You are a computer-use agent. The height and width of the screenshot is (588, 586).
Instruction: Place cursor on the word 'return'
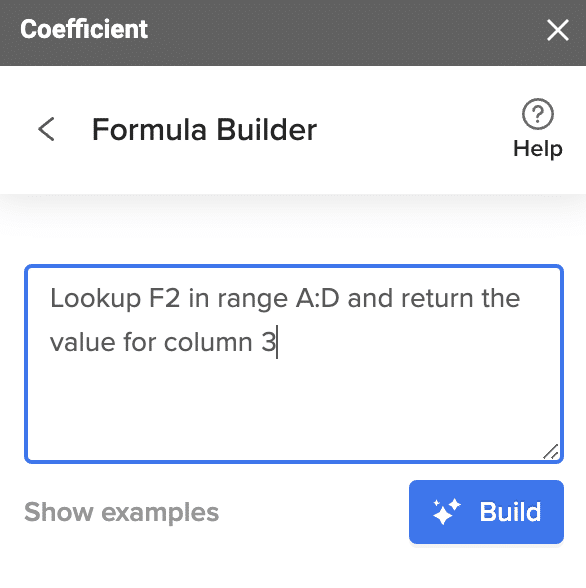(437, 298)
